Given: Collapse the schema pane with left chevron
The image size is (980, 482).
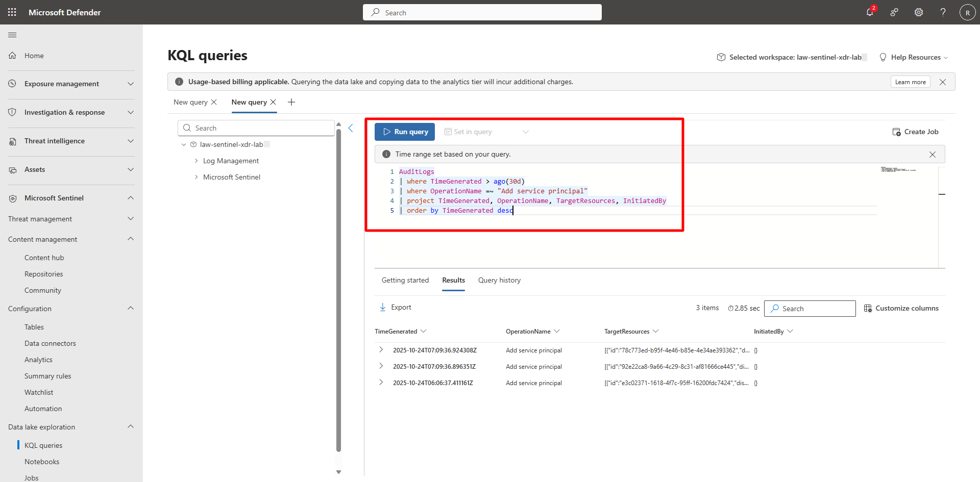Looking at the screenshot, I should coord(351,128).
